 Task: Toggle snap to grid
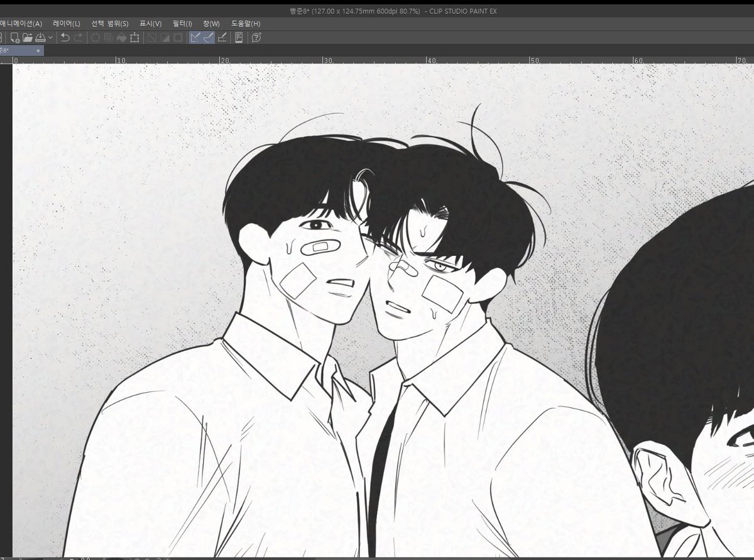pos(222,38)
